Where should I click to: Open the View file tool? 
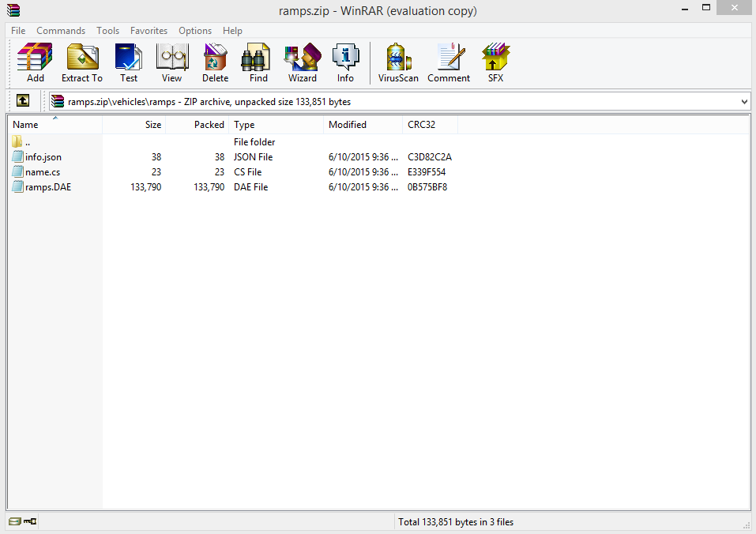(171, 62)
